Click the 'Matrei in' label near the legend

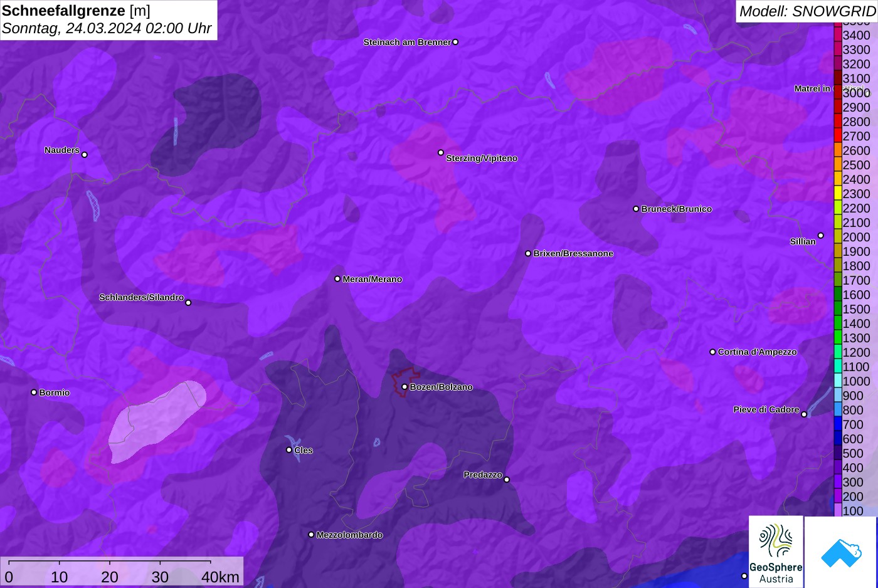click(x=812, y=88)
